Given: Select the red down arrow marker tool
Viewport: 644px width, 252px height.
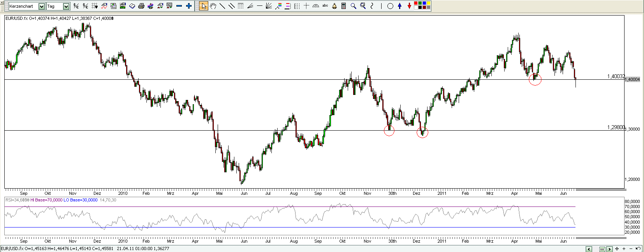Looking at the screenshot, I should pyautogui.click(x=409, y=6).
